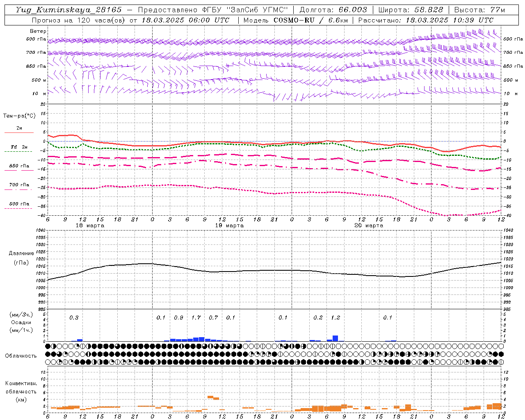Click the 500 гПа temperature legend entry
The width and height of the screenshot is (525, 420).
pyautogui.click(x=19, y=205)
